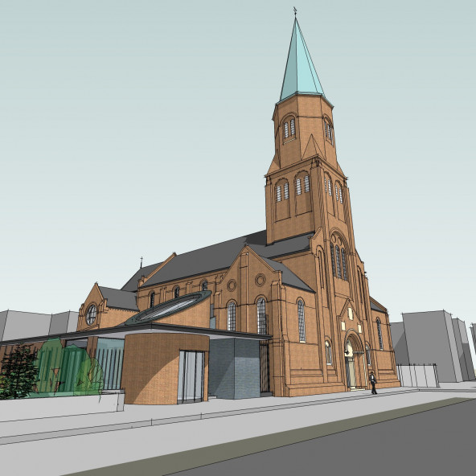Click the belfry louvred windows on octagonal stage
476x476 pixels.
tap(289, 128)
